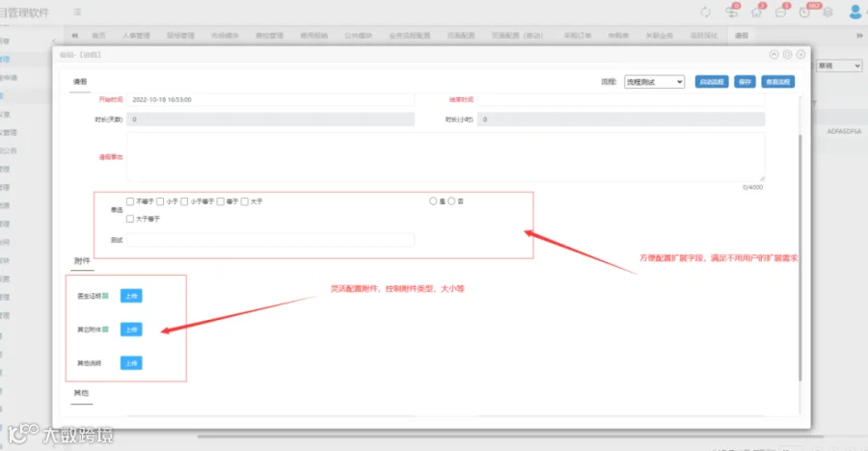Upload a file for 医生证明
Image resolution: width=868 pixels, height=451 pixels.
131,296
